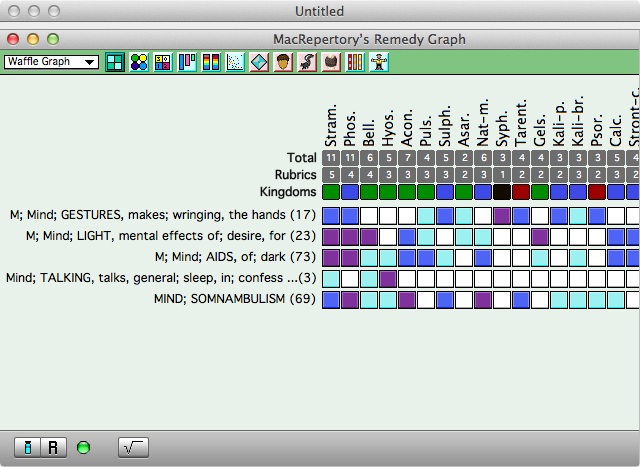
Task: Click the acorn graph icon
Action: coord(283,62)
